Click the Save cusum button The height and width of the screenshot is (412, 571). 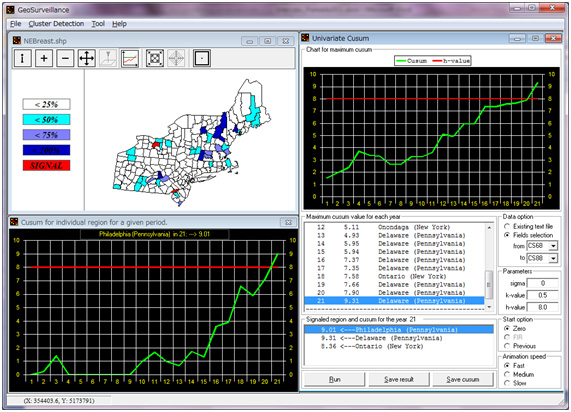463,380
